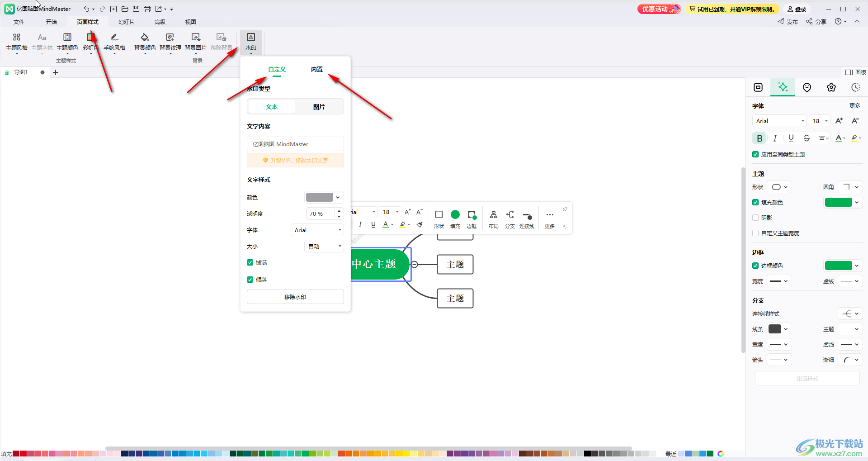Open the history clock panel tab
The width and height of the screenshot is (868, 461).
855,87
